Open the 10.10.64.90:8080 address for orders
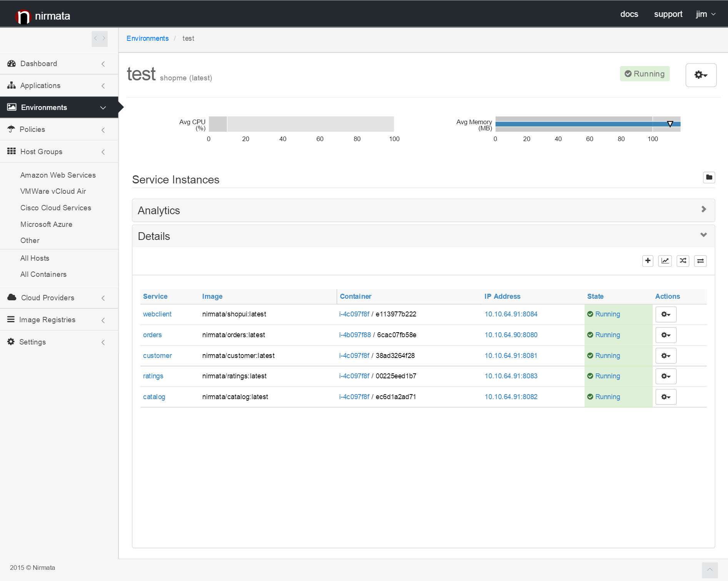The height and width of the screenshot is (581, 728). [511, 335]
